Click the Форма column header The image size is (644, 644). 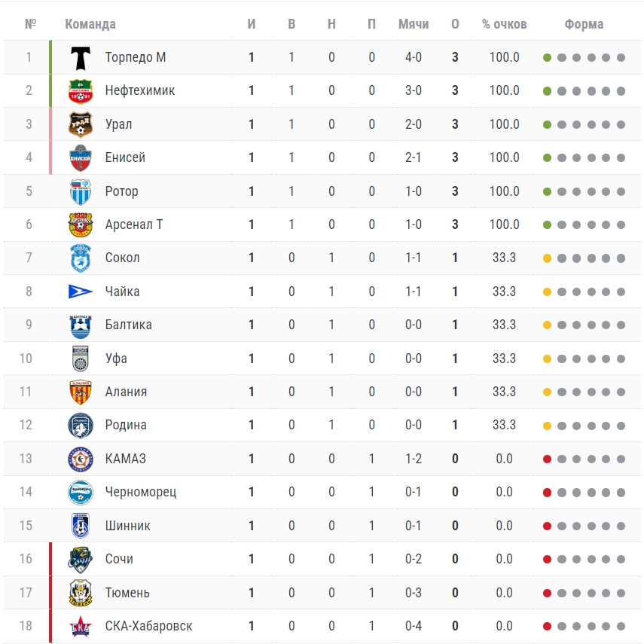(584, 24)
